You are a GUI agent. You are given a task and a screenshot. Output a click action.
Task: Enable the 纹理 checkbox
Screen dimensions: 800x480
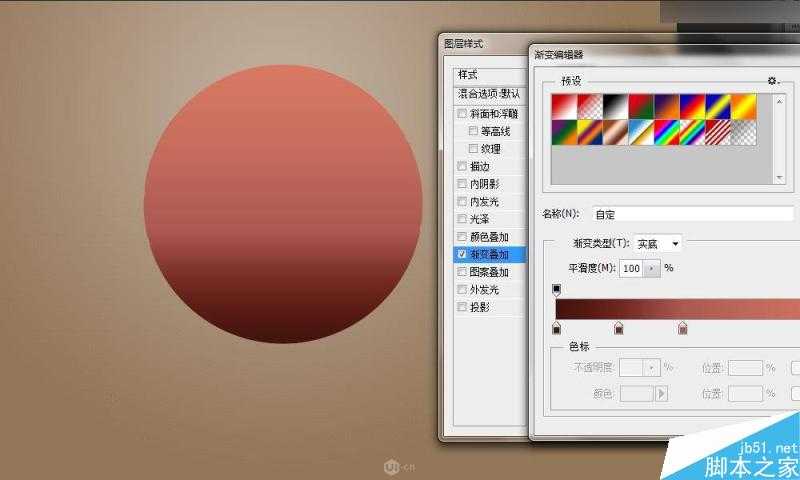pyautogui.click(x=473, y=148)
